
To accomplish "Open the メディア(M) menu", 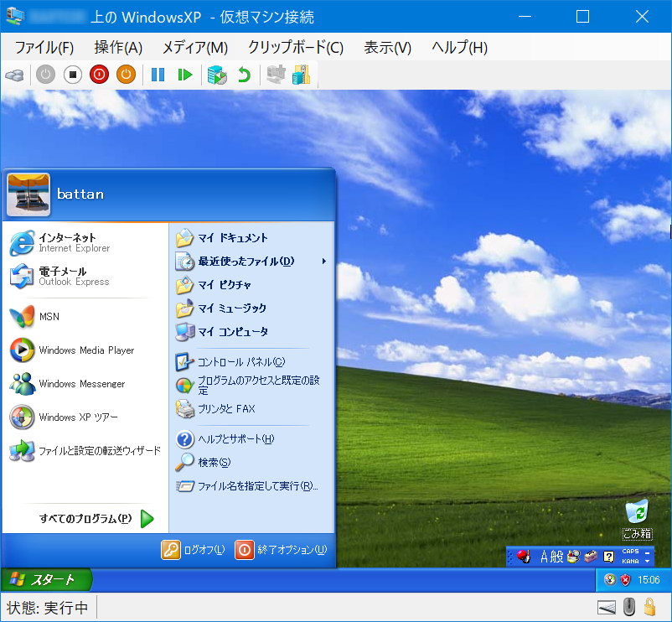I will point(195,47).
